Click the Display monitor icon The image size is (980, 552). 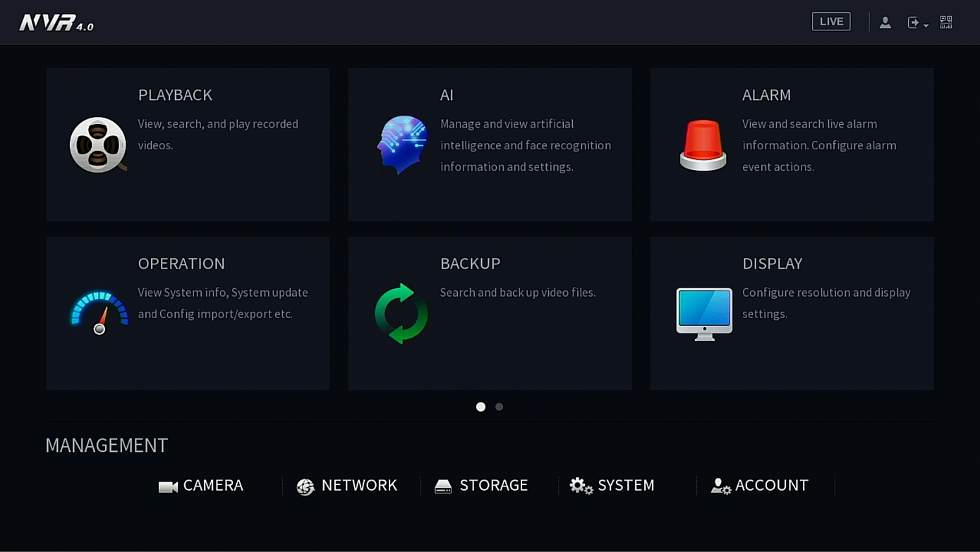(704, 314)
